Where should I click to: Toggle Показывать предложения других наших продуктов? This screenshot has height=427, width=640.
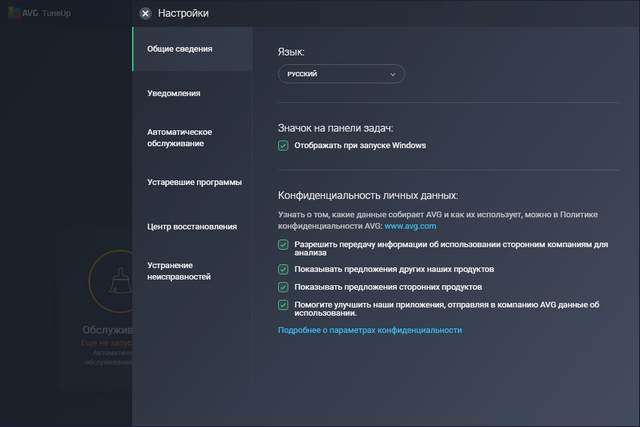[x=284, y=270]
